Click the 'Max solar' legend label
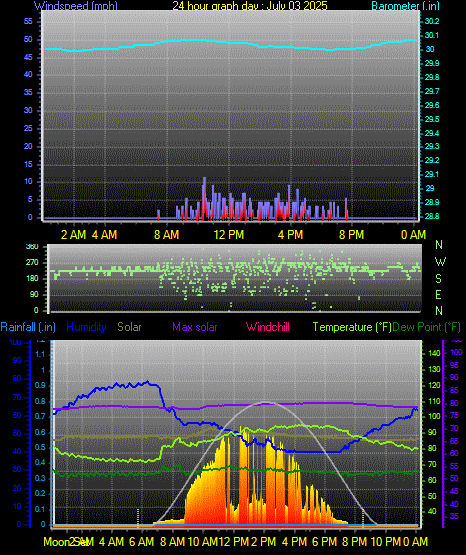466x555 pixels. pyautogui.click(x=195, y=327)
